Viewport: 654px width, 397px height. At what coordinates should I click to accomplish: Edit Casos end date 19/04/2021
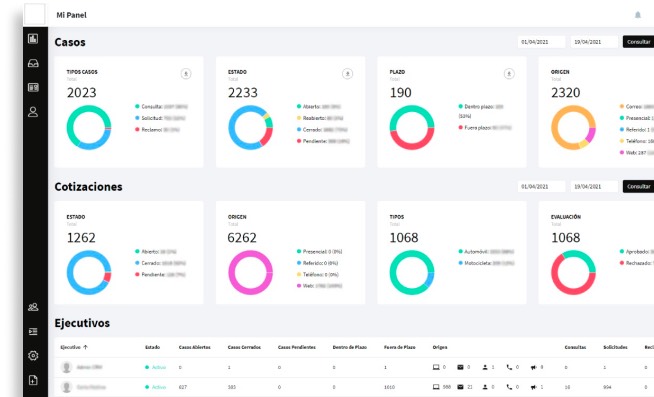594,42
